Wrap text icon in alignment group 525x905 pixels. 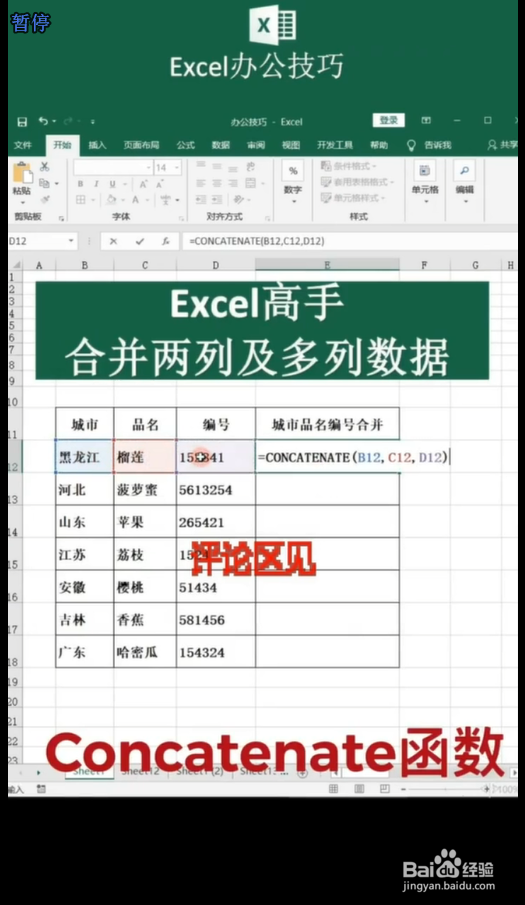[250, 167]
